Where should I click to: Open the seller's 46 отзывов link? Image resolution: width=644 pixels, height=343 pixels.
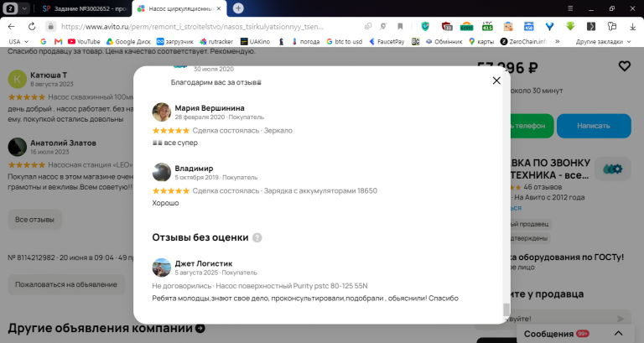click(x=543, y=187)
